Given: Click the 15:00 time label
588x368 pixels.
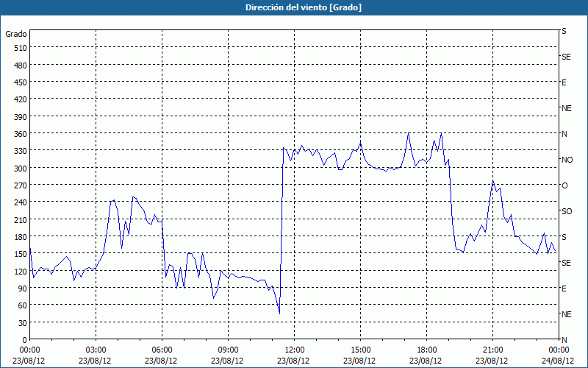Looking at the screenshot, I should click(360, 350).
